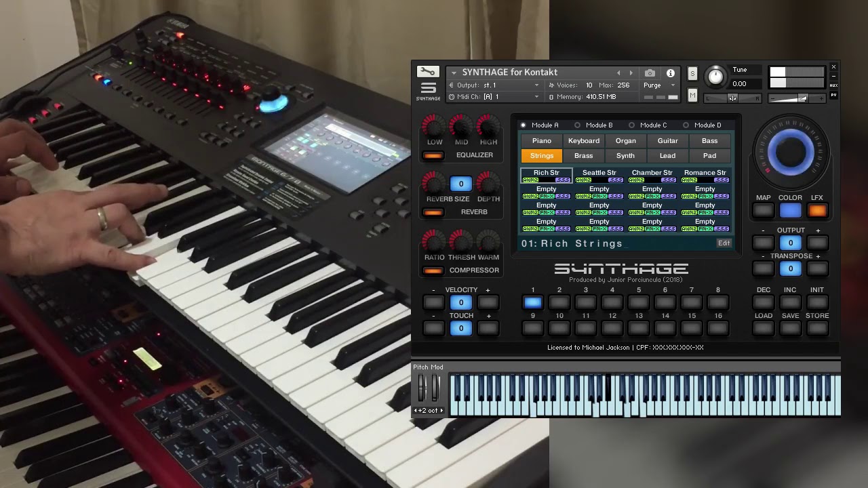Click the Compressor RATIO knob

435,241
